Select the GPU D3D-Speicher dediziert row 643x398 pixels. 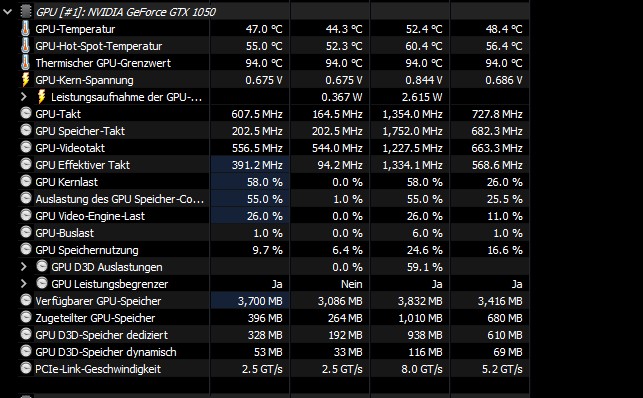(274, 335)
